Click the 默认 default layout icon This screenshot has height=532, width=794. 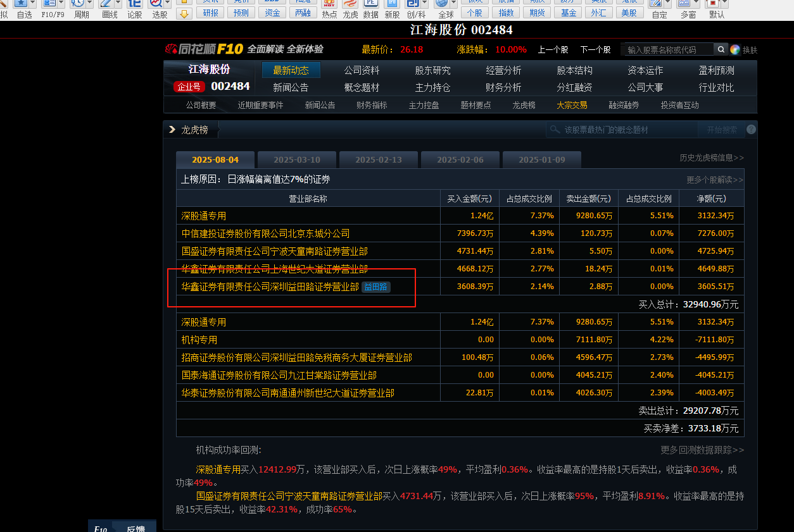point(713,4)
